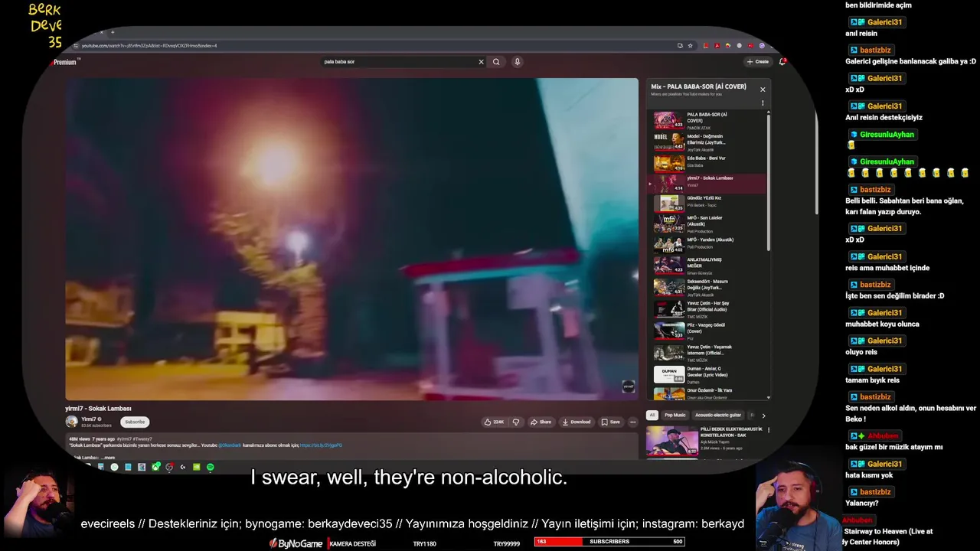Screen dimensions: 980x551
Task: Open Xbox app from the taskbar
Action: tap(156, 467)
